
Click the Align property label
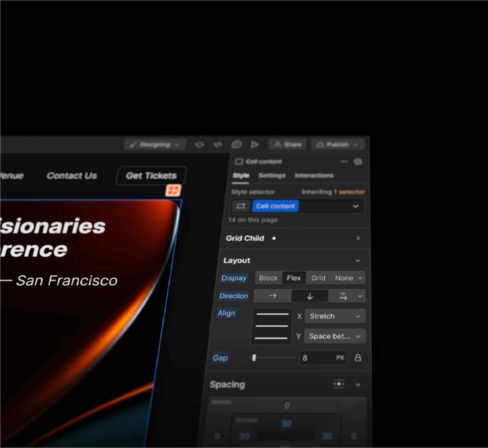pos(226,313)
